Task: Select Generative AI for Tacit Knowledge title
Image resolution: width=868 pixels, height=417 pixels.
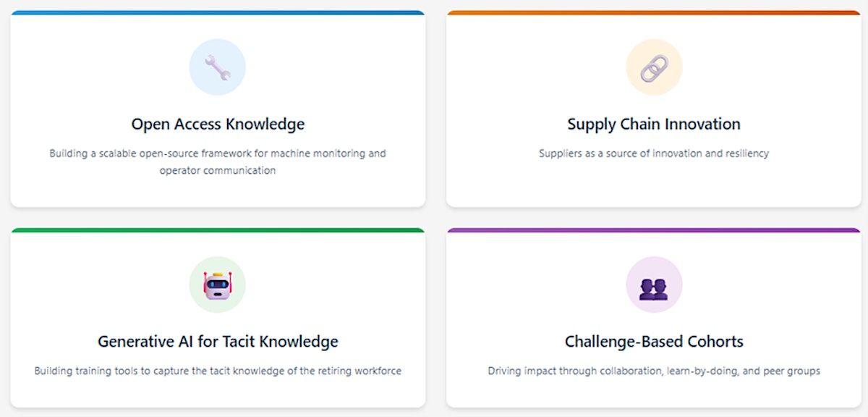Action: (x=218, y=341)
